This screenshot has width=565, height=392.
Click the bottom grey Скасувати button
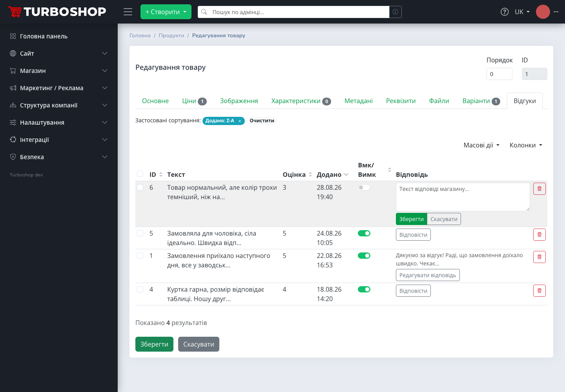pos(199,344)
